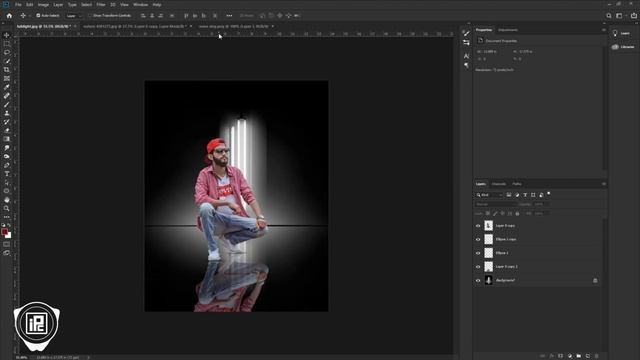Toggle Show Transform Controls checkbox
Screen dimensions: 640x360
pyautogui.click(x=90, y=16)
